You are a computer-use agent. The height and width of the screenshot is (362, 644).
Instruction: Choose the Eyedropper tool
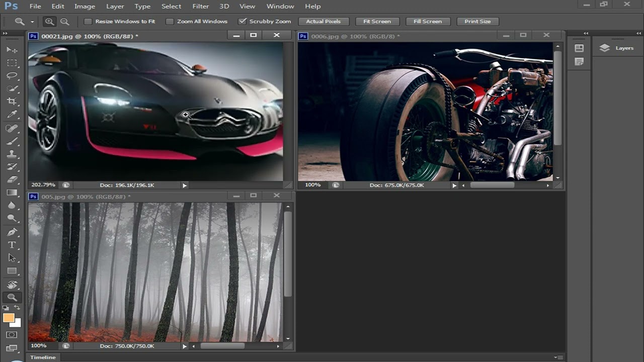coord(12,115)
